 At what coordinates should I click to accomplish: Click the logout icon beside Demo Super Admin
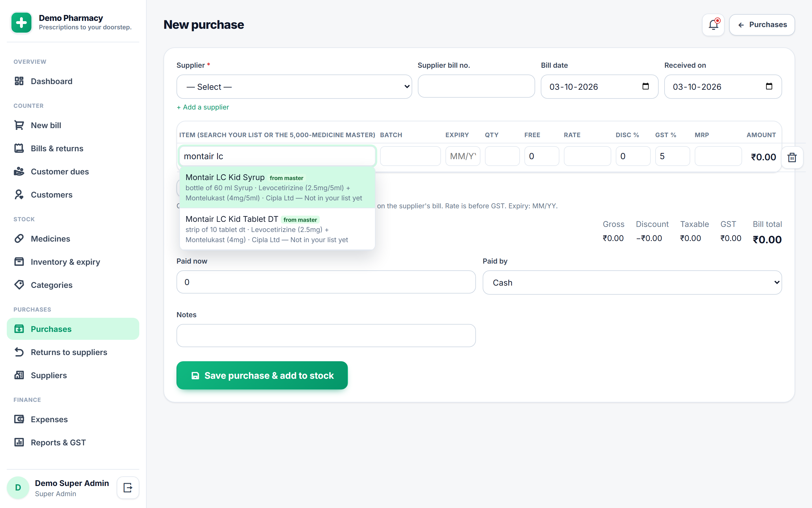pyautogui.click(x=128, y=487)
